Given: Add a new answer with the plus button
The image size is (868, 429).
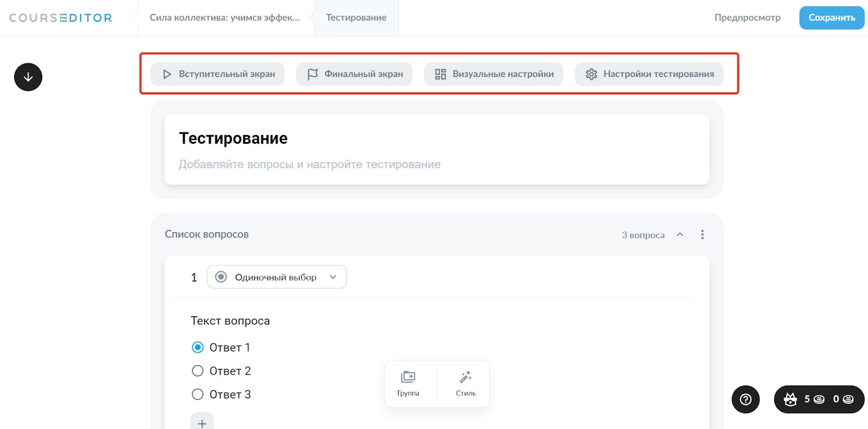Looking at the screenshot, I should coord(202,423).
